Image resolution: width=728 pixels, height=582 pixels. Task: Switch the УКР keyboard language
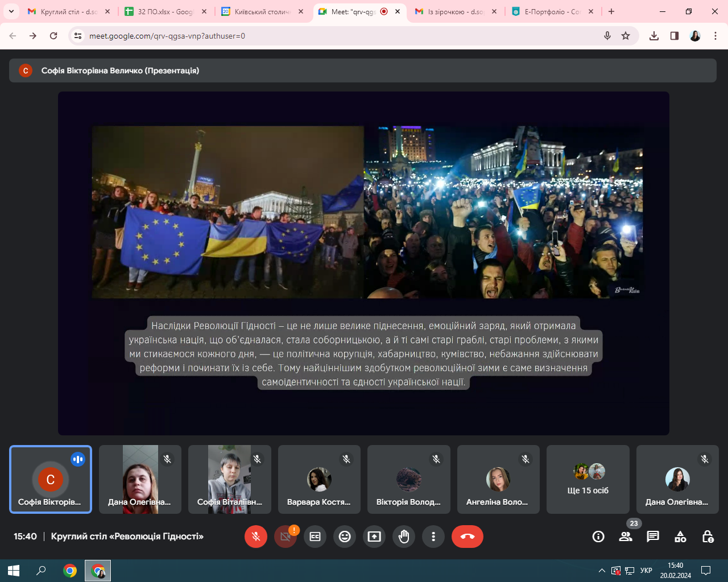click(x=646, y=571)
